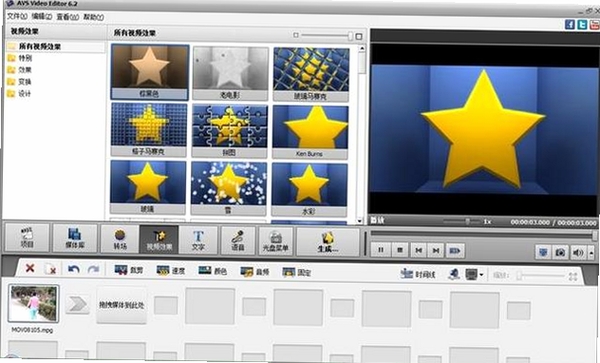Select the 设计 folder in effects tree
Screen dimensions: 600x363
24,93
